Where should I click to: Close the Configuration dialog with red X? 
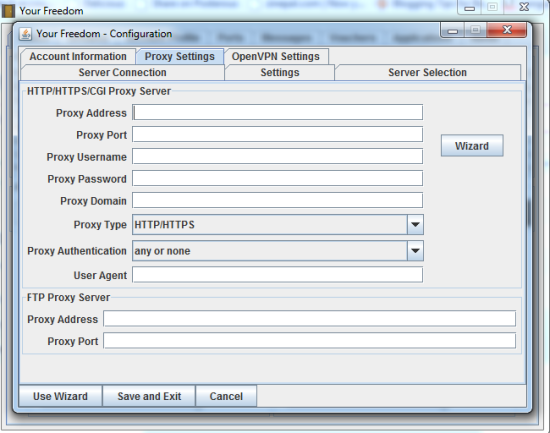[507, 30]
